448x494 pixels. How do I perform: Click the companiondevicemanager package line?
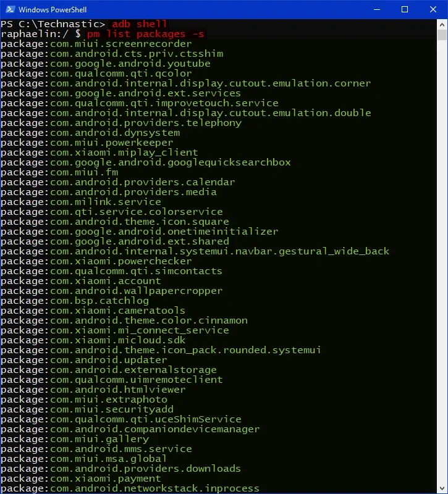click(130, 429)
